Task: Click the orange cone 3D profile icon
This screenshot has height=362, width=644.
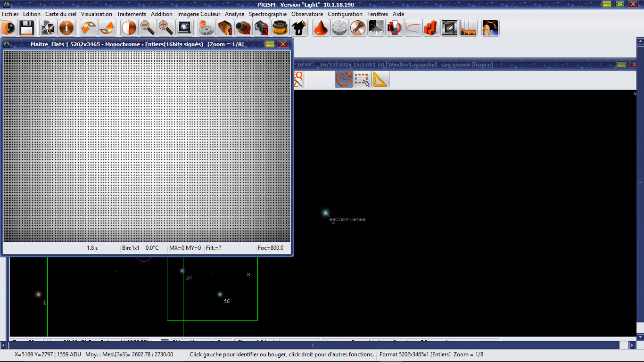Action: tap(321, 28)
